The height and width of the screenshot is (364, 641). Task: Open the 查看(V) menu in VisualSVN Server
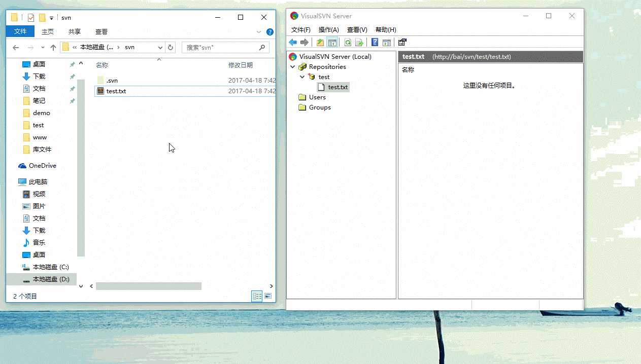click(357, 30)
